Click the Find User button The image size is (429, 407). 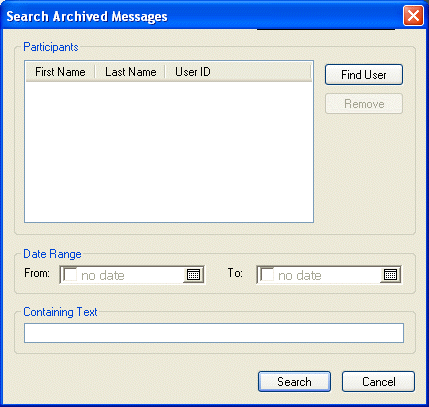364,75
